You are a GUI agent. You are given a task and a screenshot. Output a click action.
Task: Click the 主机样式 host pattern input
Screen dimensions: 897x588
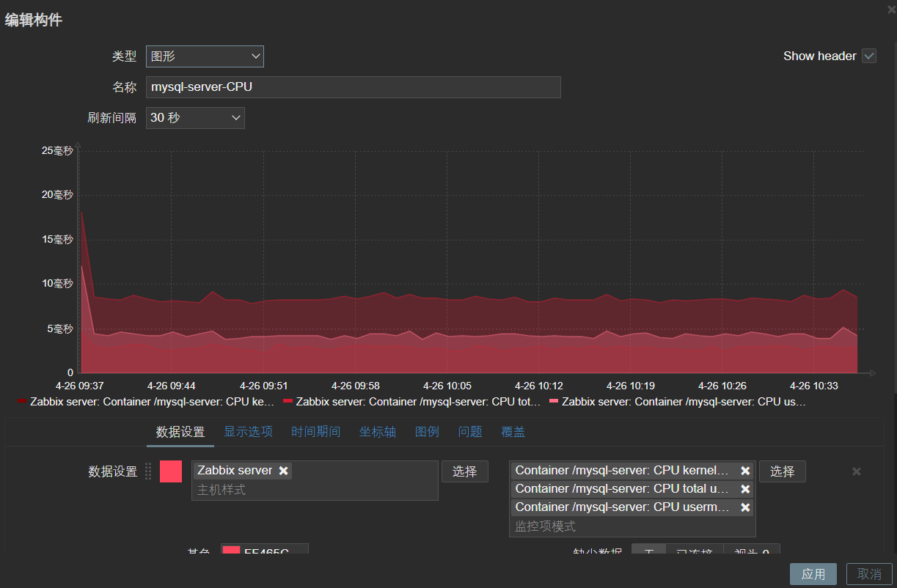(315, 490)
